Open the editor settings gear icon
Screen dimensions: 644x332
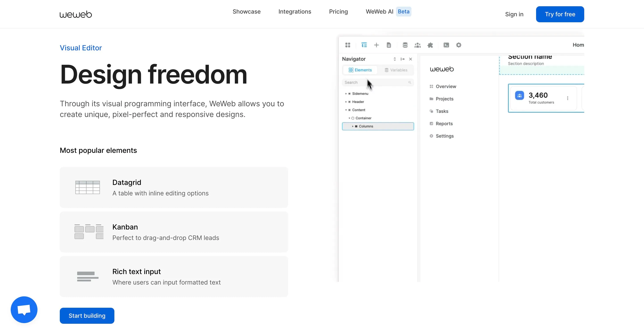click(x=459, y=45)
